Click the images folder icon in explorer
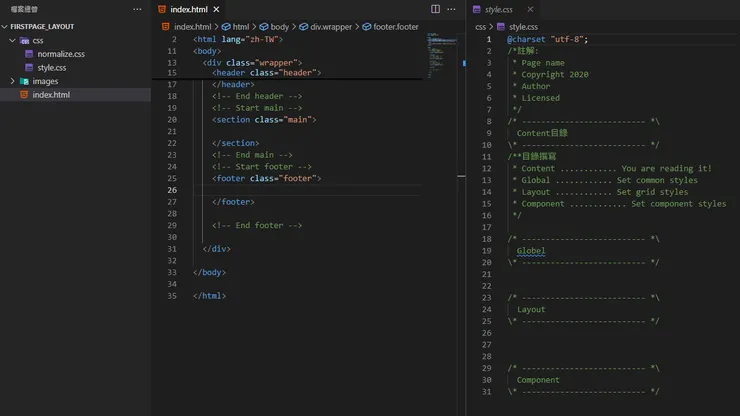Viewport: 740px width, 416px height. click(24, 81)
